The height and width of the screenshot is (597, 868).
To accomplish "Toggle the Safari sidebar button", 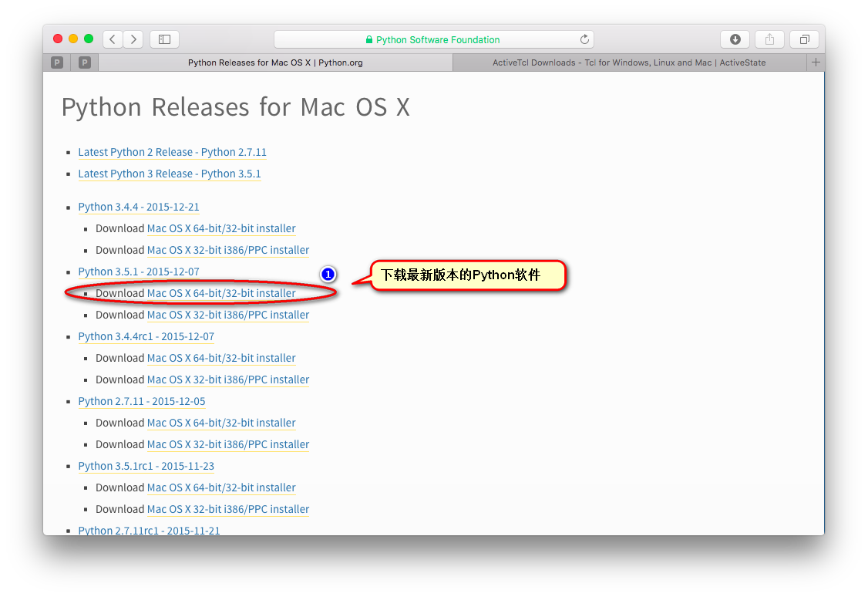I will tap(164, 39).
